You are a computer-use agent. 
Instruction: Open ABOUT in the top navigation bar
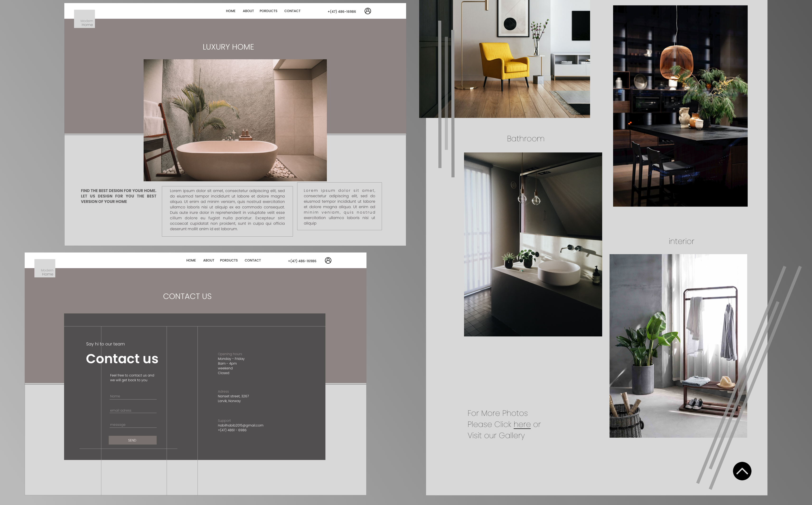tap(248, 11)
